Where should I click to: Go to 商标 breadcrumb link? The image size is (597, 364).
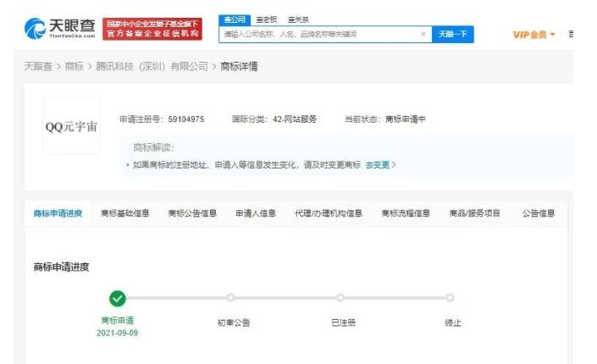(x=74, y=66)
